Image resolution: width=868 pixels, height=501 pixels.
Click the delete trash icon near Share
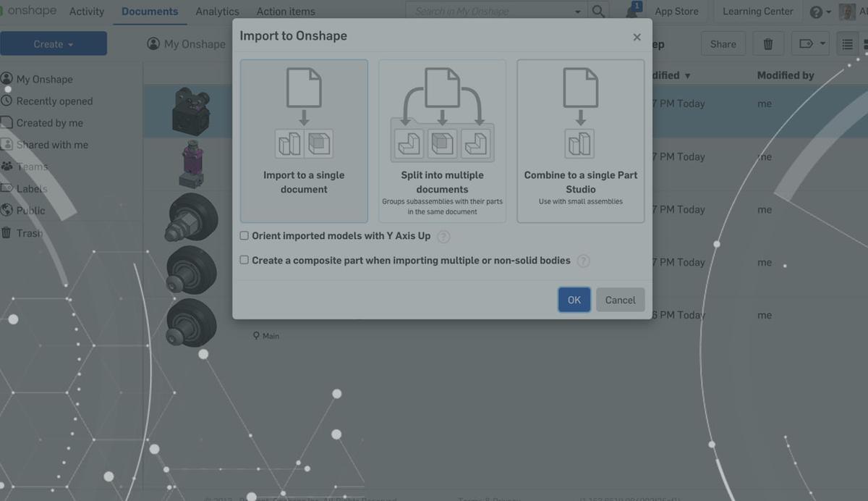767,43
